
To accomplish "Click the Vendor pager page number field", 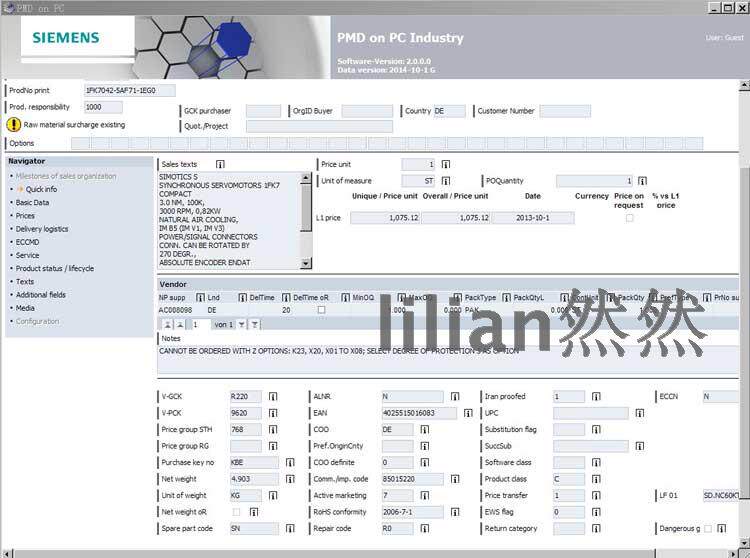I will 201,325.
